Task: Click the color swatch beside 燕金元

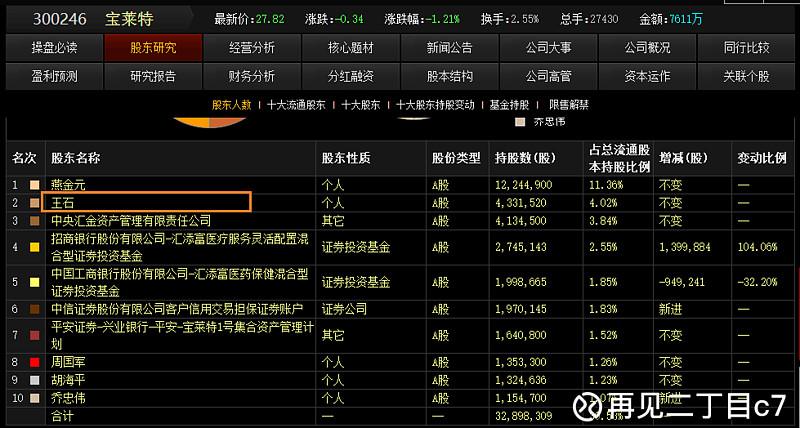Action: tap(35, 185)
